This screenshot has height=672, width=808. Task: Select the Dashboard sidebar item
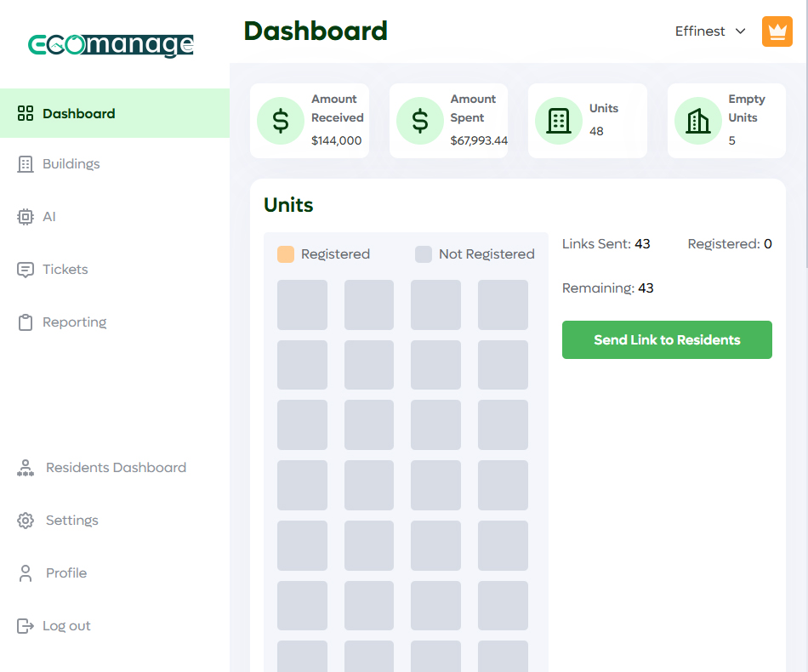pyautogui.click(x=78, y=114)
